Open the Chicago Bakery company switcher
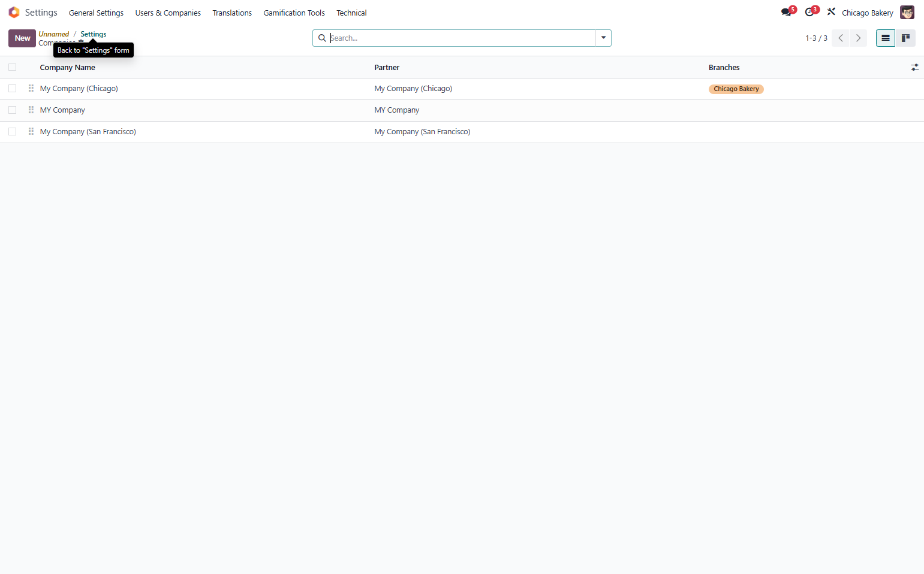Screen dimensions: 924x574 point(867,13)
